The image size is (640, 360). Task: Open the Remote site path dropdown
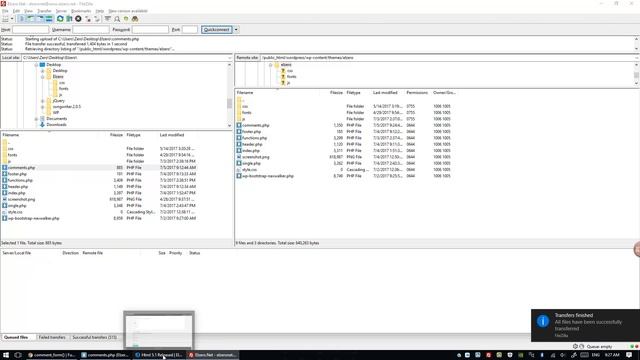pos(637,58)
